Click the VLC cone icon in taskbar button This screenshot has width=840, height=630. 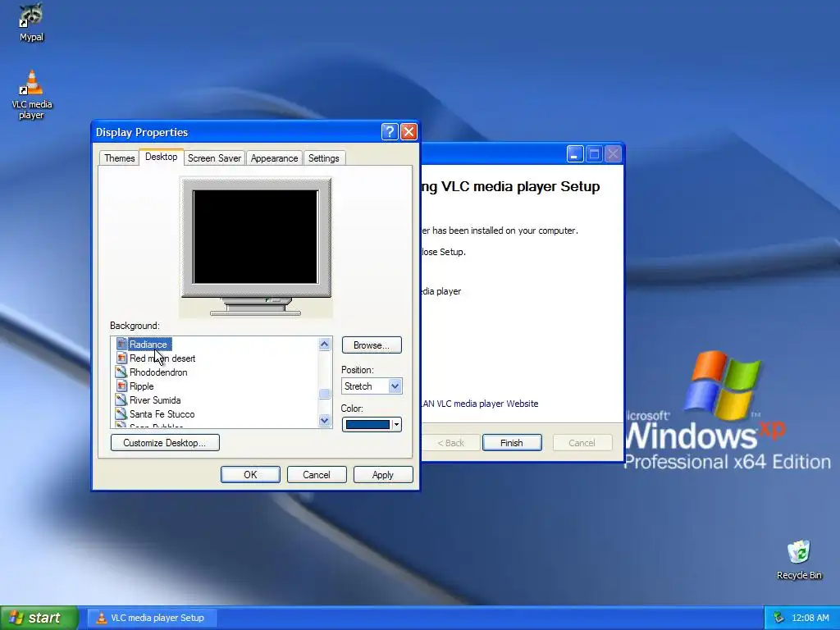101,618
